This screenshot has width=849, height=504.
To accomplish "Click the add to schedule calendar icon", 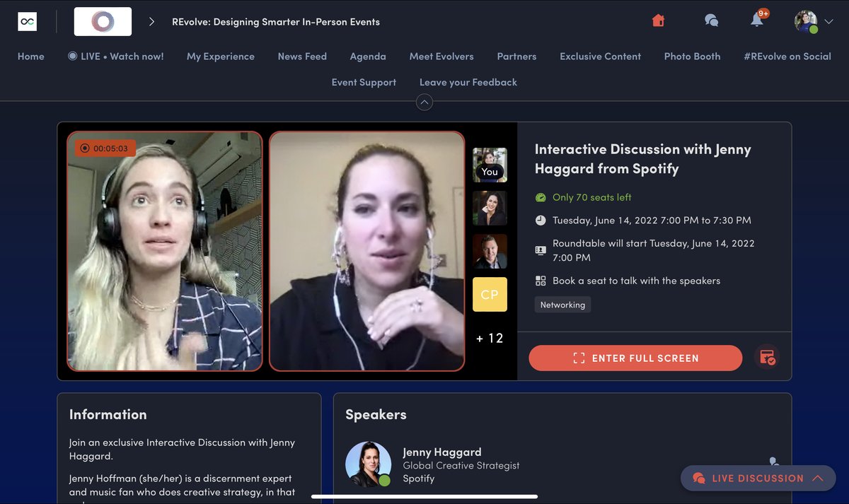I will tap(767, 358).
